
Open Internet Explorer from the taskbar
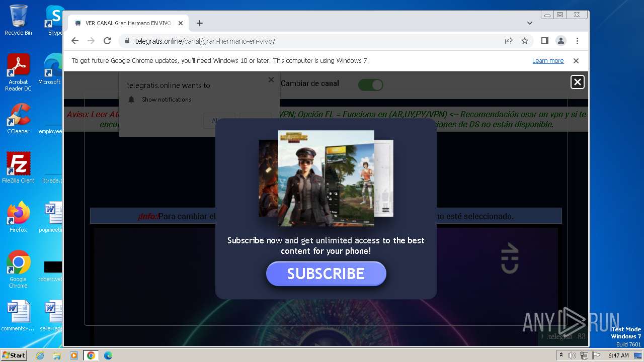pyautogui.click(x=40, y=355)
